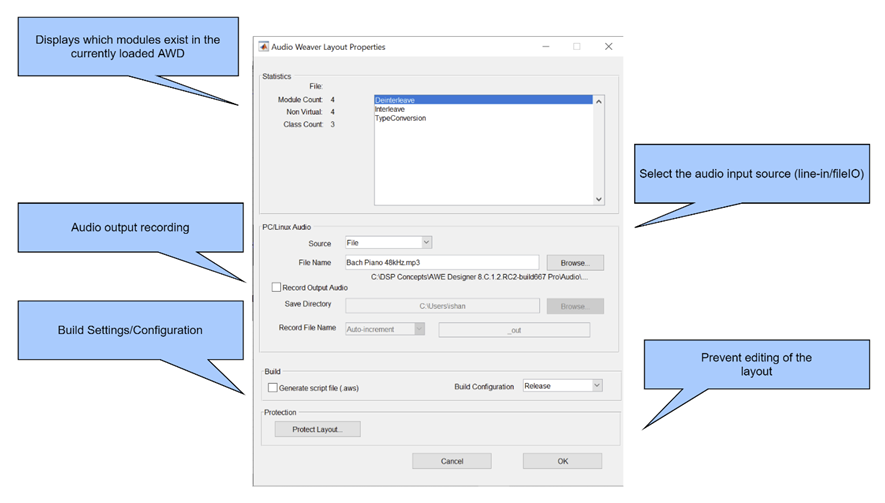The width and height of the screenshot is (885, 503).
Task: Check Generate script file (.aws) option
Action: pos(273,387)
